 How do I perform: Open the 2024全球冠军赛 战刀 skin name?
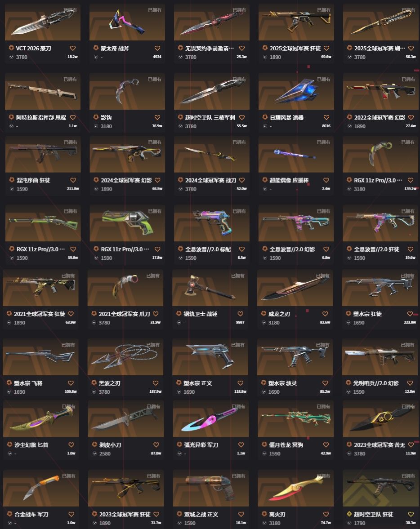210,180
